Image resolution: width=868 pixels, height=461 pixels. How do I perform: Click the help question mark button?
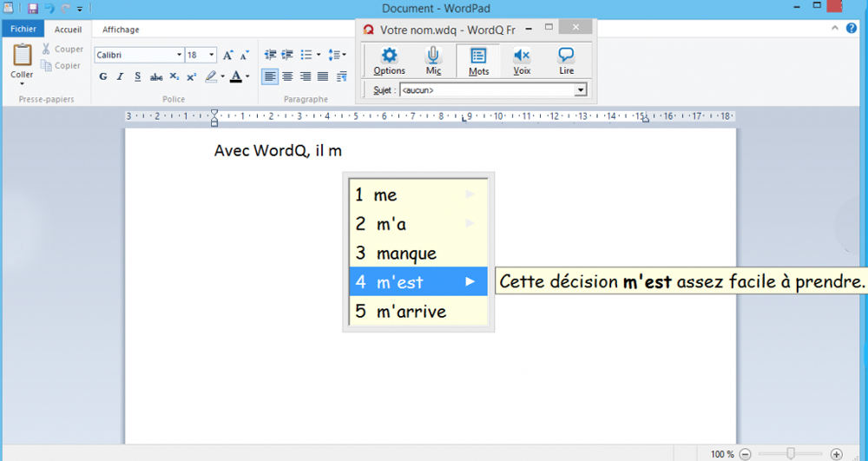coord(851,29)
